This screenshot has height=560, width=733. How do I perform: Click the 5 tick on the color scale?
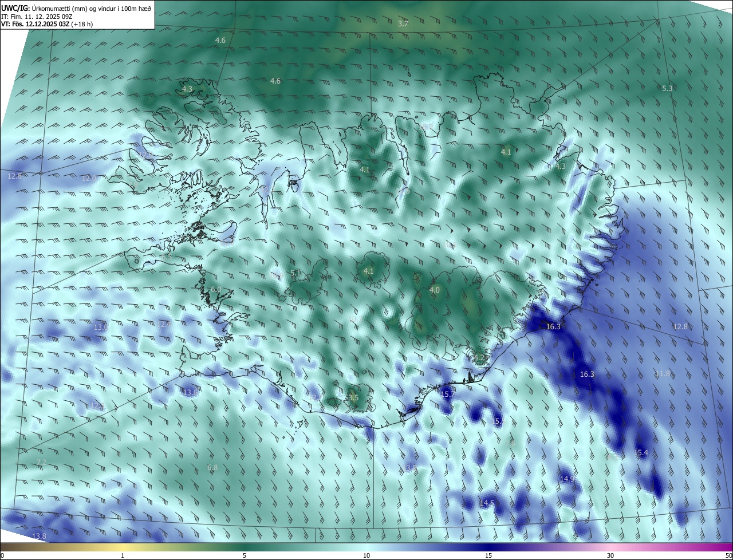click(245, 555)
